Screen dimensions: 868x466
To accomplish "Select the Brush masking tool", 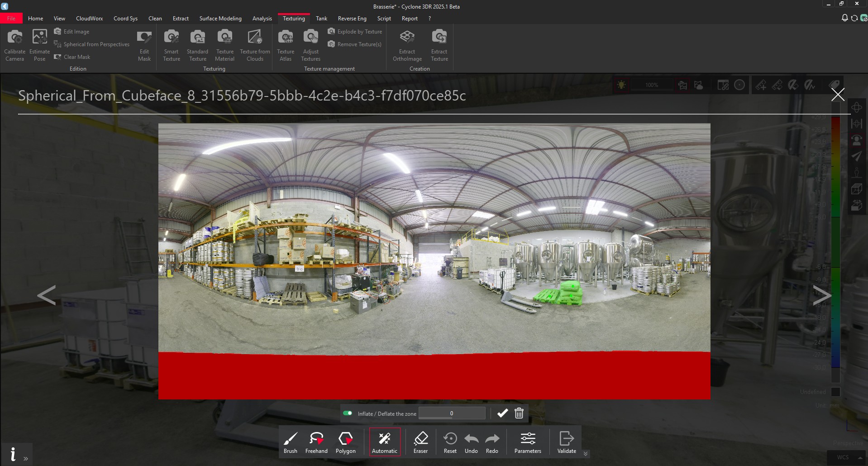I will [290, 442].
